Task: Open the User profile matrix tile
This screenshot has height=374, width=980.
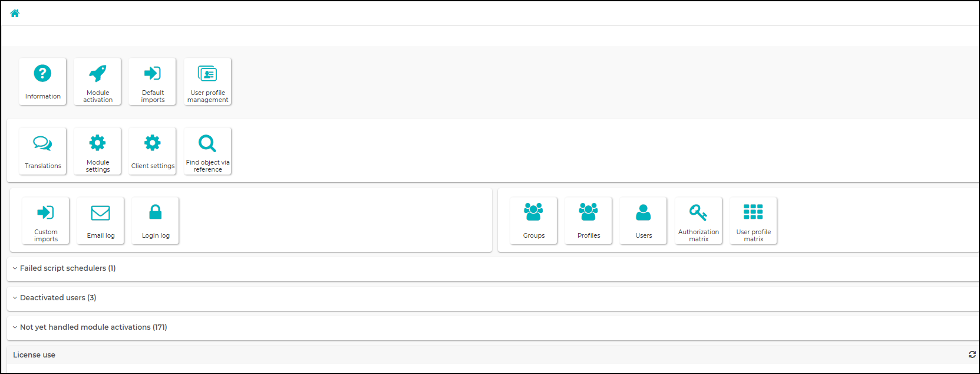Action: pos(753,221)
